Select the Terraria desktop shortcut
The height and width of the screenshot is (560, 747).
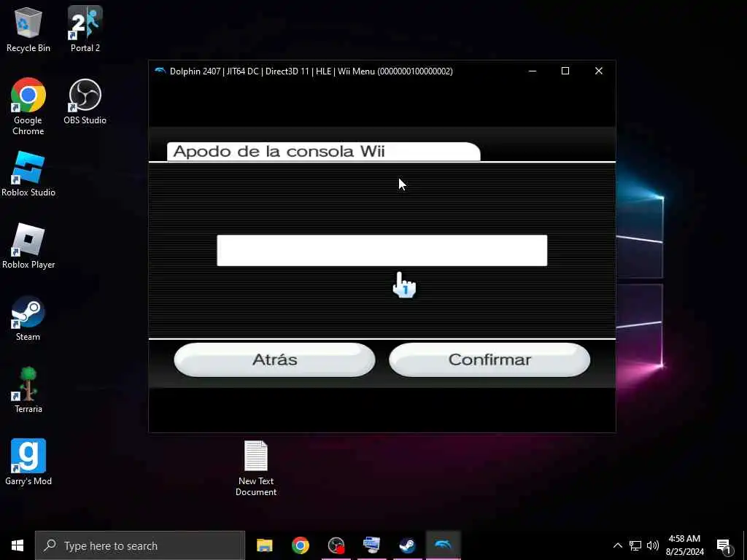(28, 391)
